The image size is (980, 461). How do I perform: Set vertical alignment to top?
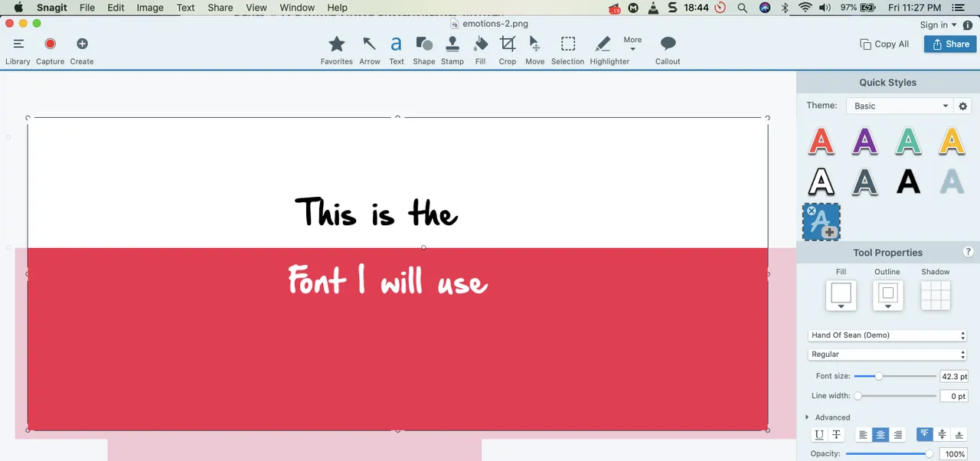tap(925, 434)
